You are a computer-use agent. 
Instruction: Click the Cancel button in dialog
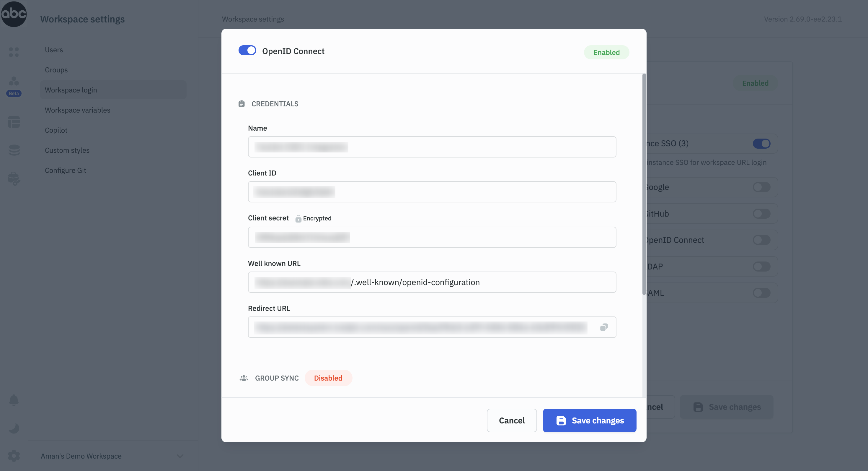click(511, 420)
